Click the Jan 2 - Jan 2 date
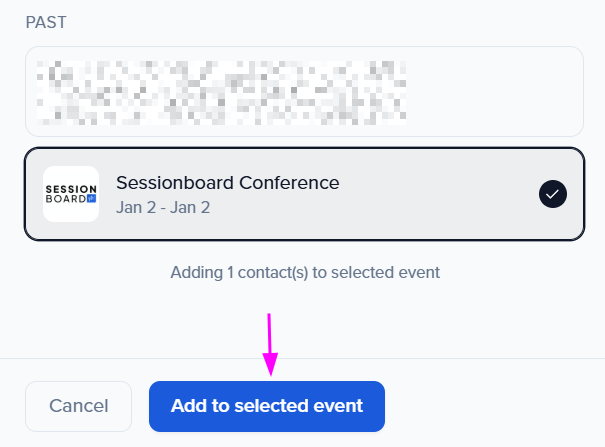Image resolution: width=605 pixels, height=447 pixels. [x=163, y=208]
